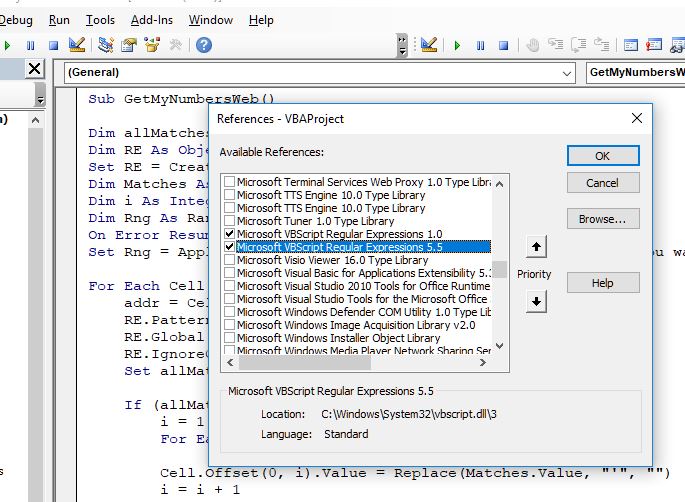Screen dimensions: 685x502
Task: Click the blue Help question mark icon
Action: click(204, 45)
